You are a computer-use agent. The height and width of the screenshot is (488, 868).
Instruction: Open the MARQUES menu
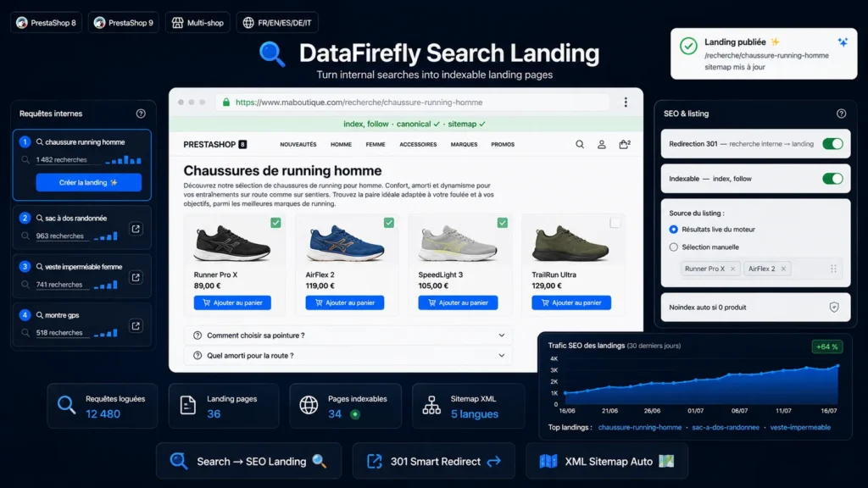click(x=464, y=144)
